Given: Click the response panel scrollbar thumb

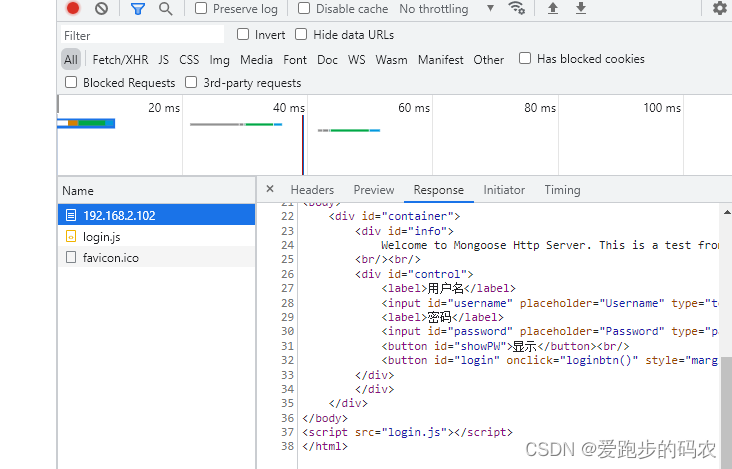Looking at the screenshot, I should pos(726,413).
